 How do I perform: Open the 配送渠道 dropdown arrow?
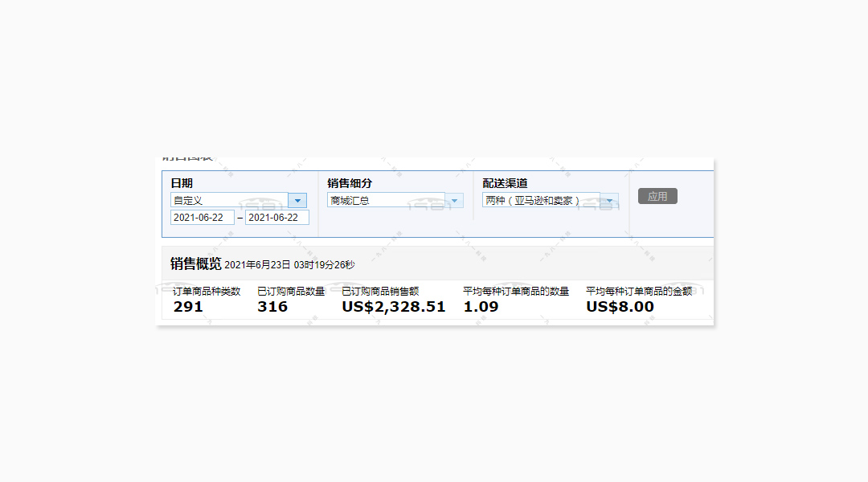click(609, 200)
